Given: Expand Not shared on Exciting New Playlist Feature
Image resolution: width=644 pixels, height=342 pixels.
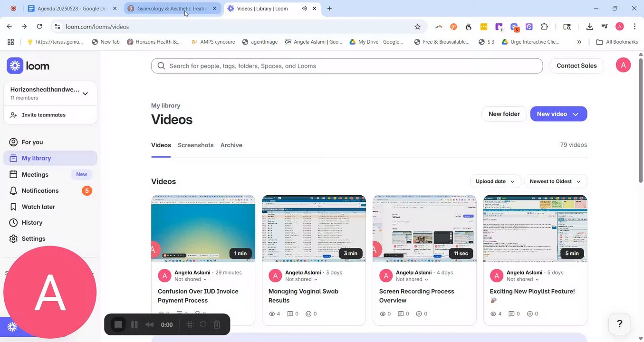Looking at the screenshot, I should pyautogui.click(x=523, y=279).
